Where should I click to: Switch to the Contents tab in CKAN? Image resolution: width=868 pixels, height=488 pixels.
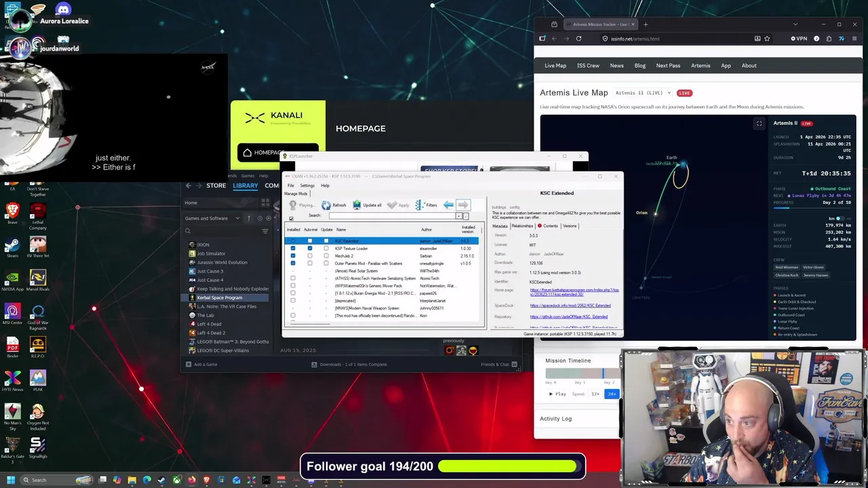548,226
